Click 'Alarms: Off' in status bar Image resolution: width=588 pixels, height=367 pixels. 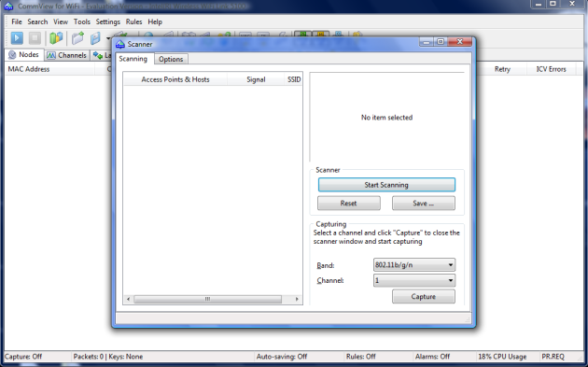(432, 357)
